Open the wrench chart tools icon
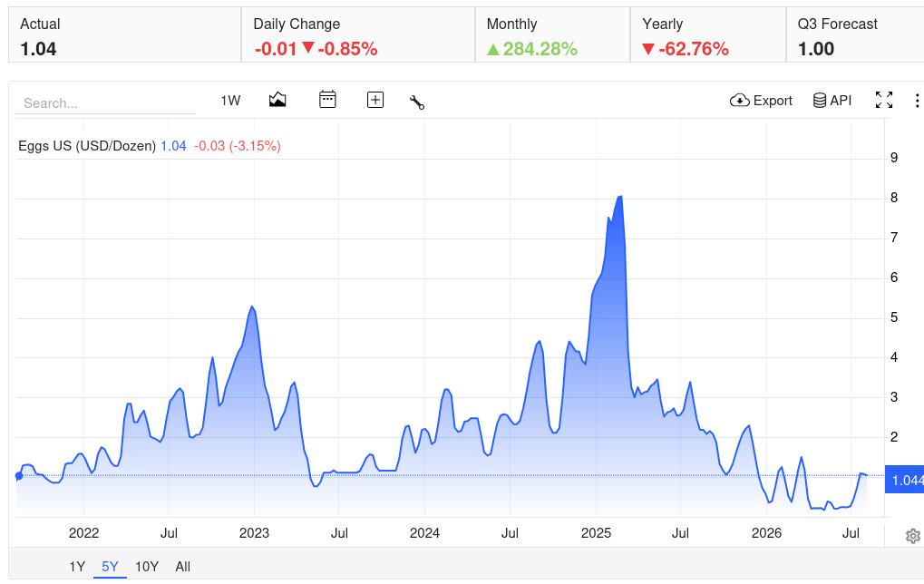 tap(417, 102)
